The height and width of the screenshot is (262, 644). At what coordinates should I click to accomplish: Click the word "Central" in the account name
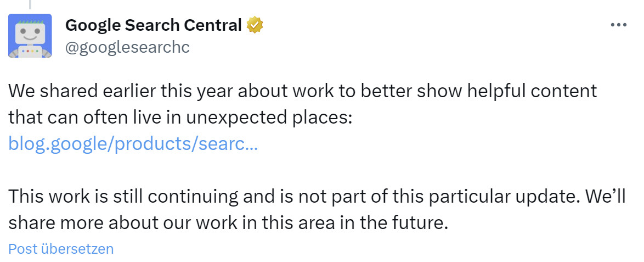click(x=212, y=25)
